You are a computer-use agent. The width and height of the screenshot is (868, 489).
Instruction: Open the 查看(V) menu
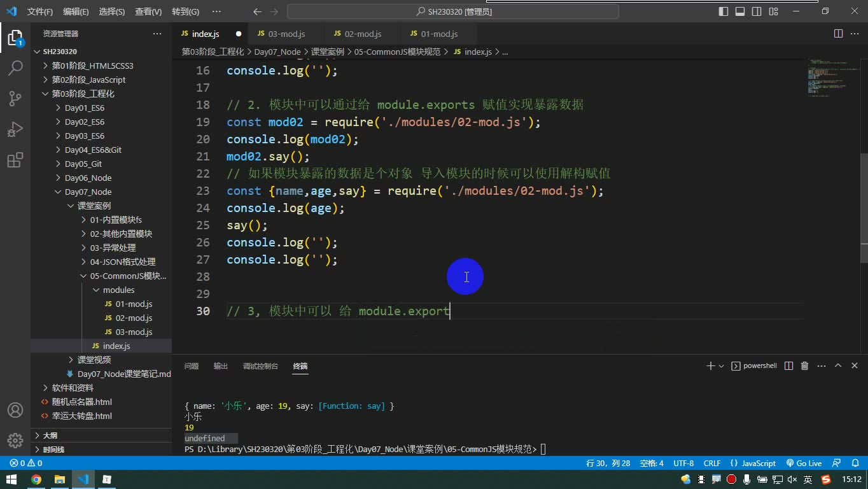(x=148, y=11)
